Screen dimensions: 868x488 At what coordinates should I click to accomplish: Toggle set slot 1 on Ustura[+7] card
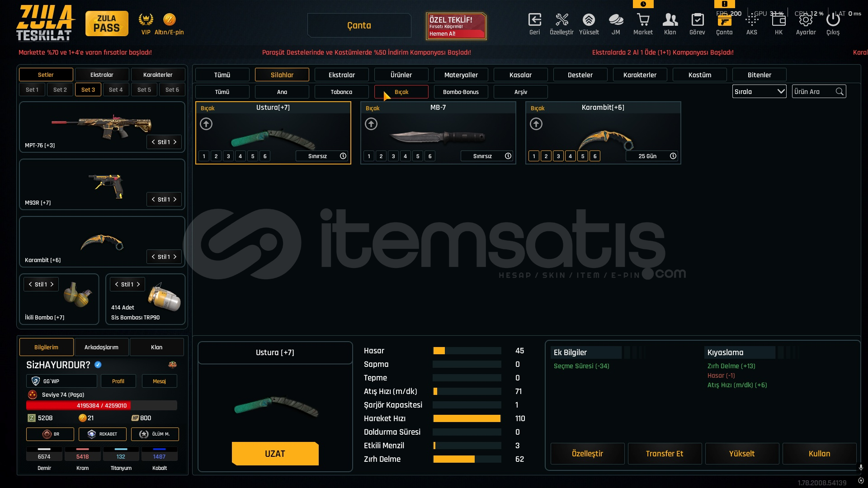click(204, 156)
